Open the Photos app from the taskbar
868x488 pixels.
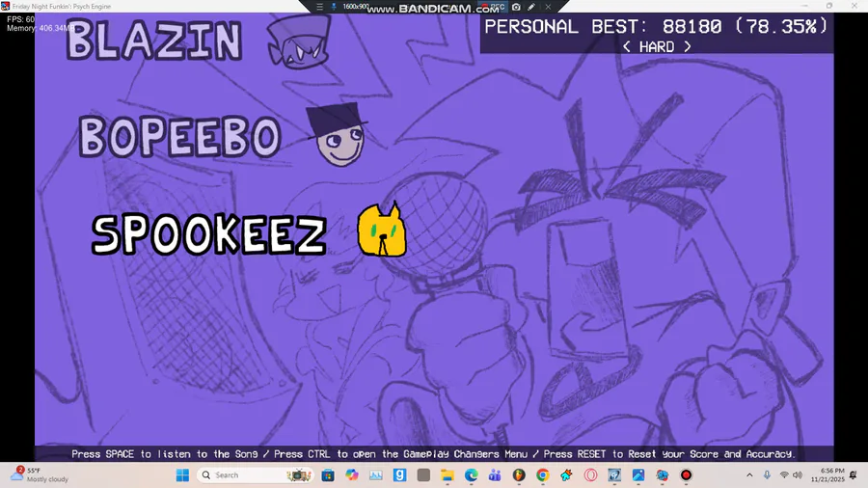pyautogui.click(x=638, y=474)
